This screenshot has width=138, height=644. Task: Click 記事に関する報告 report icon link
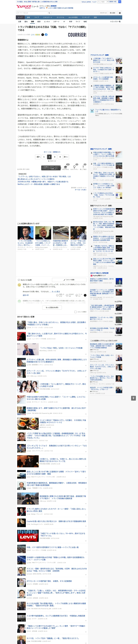[x=23, y=169]
